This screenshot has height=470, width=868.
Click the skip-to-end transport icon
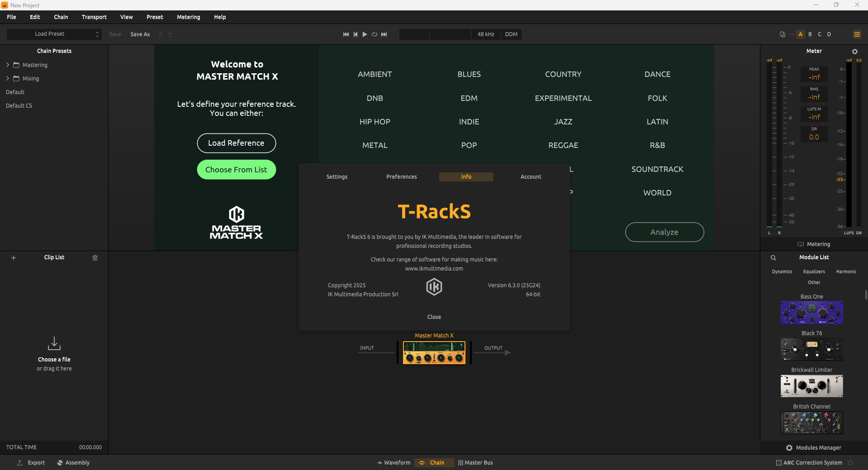click(384, 34)
